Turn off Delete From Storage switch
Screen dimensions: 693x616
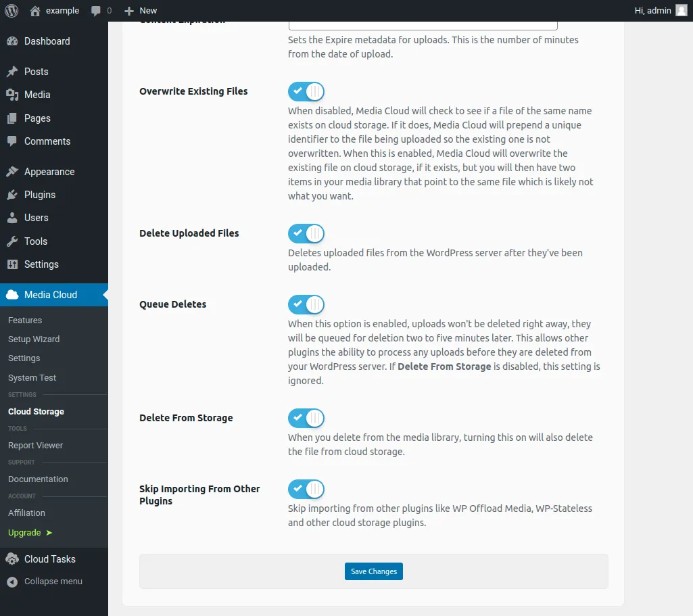[306, 418]
